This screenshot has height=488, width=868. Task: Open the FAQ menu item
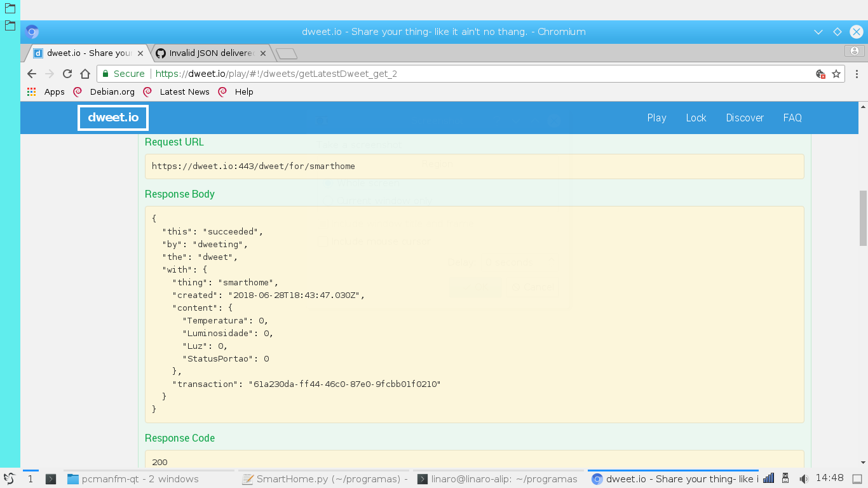tap(792, 118)
